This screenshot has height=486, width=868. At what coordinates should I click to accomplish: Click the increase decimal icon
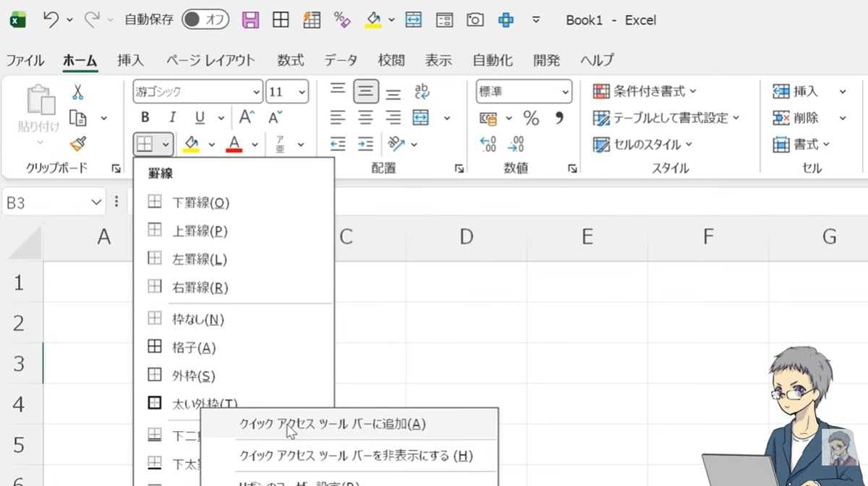[488, 144]
